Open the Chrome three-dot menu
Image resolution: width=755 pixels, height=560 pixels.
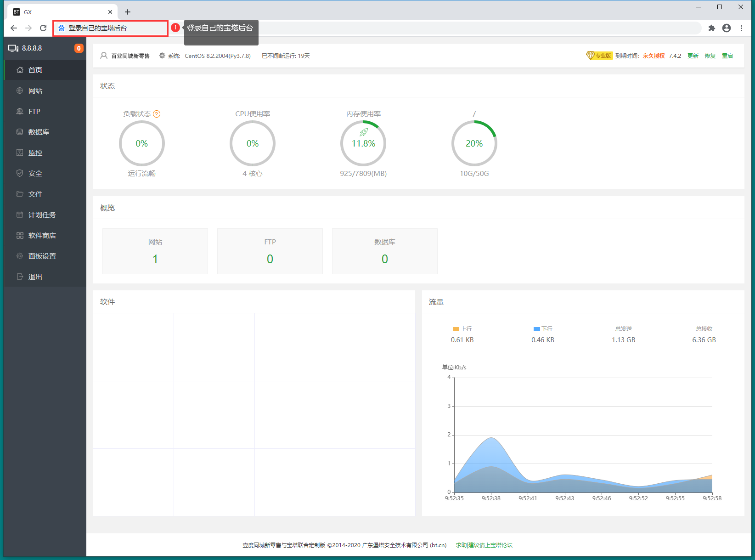click(741, 28)
